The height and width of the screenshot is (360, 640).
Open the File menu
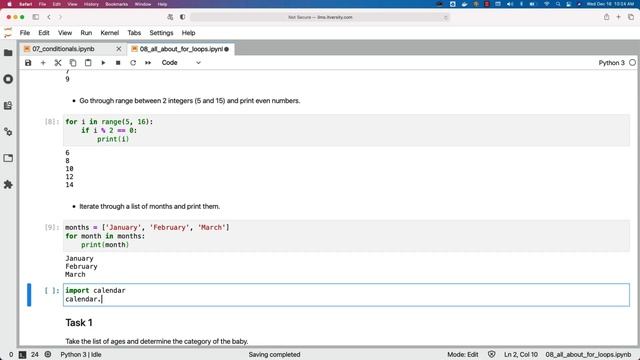coord(25,33)
